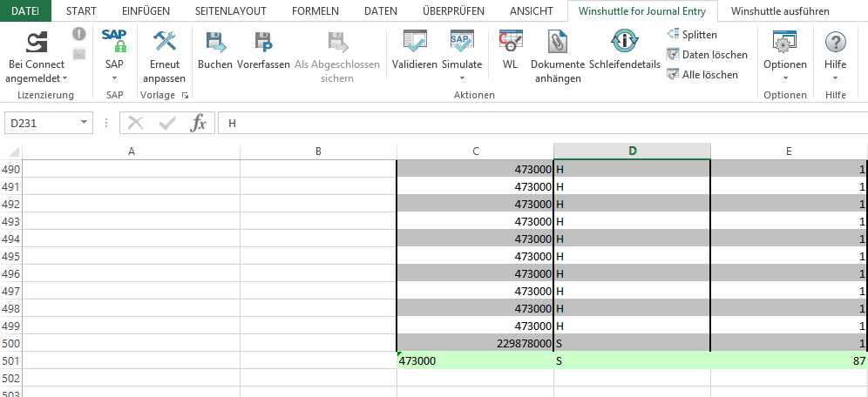Switch to the ÜBERPRÜFEN tab
Viewport: 868px width, 397px height.
click(x=453, y=11)
